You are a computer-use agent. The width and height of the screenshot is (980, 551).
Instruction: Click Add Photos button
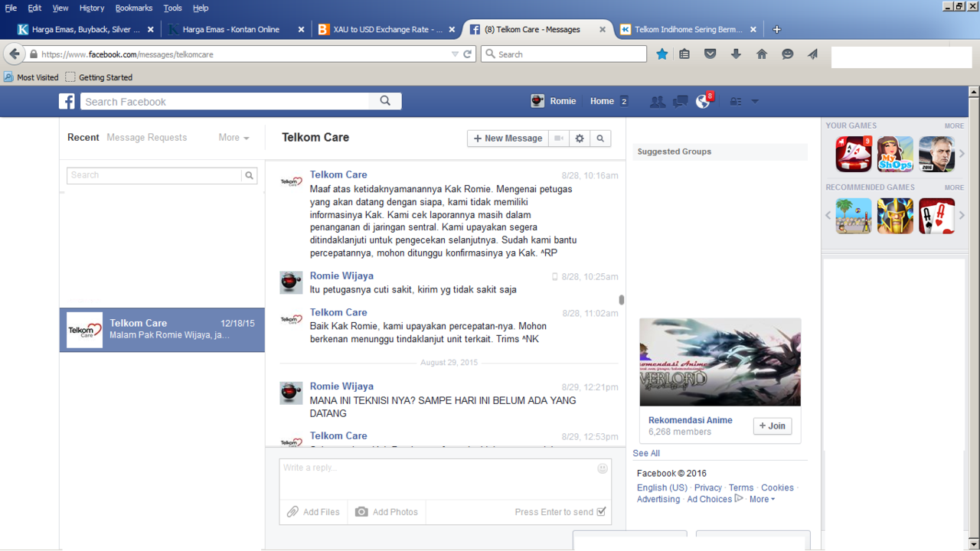(387, 512)
